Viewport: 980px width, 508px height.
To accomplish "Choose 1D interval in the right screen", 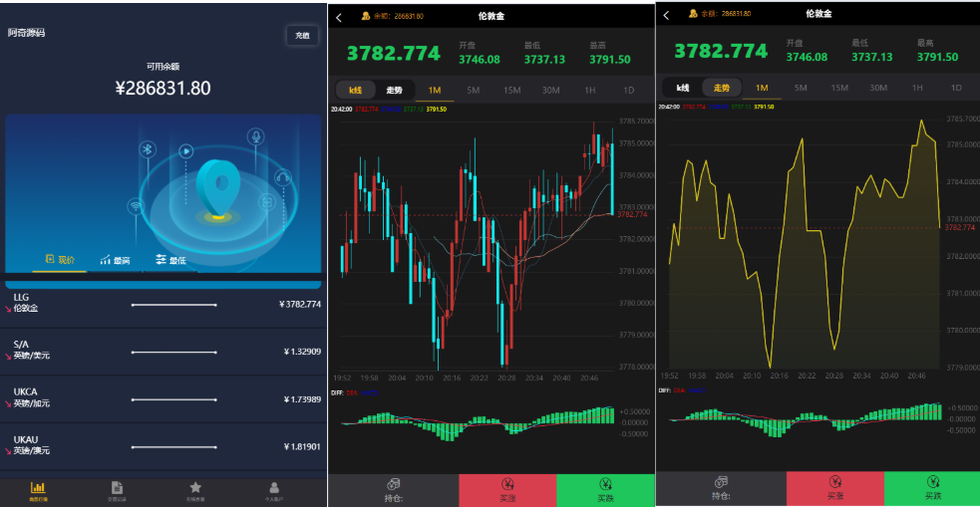I will 956,88.
